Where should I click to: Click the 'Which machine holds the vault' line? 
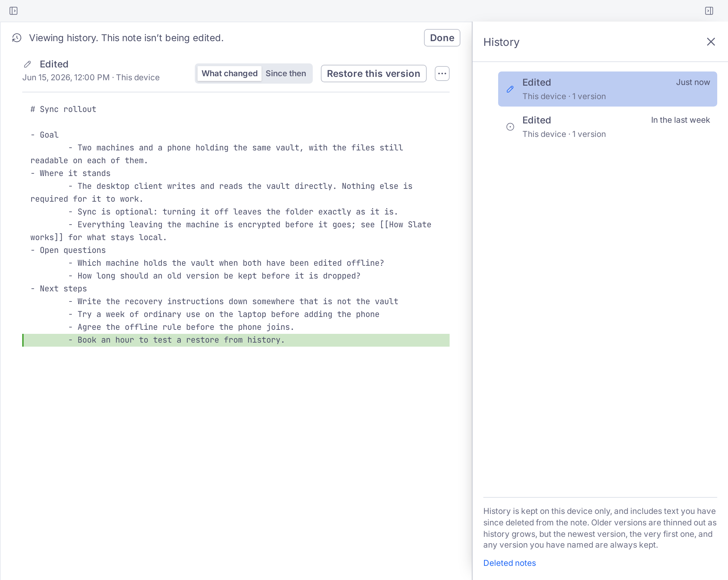tap(226, 263)
